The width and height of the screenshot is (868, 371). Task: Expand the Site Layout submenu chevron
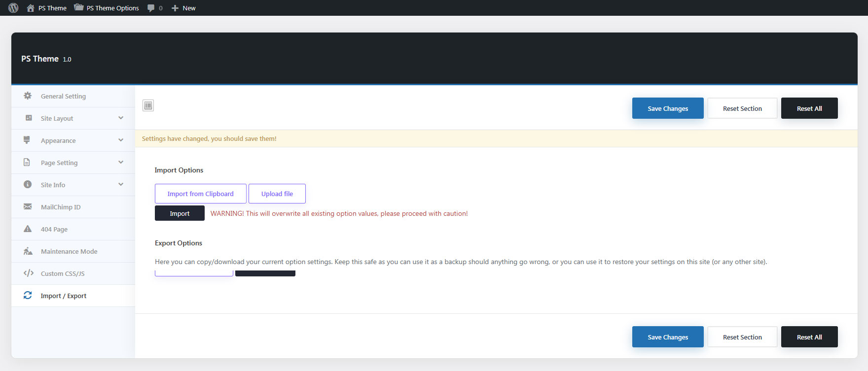coord(121,118)
